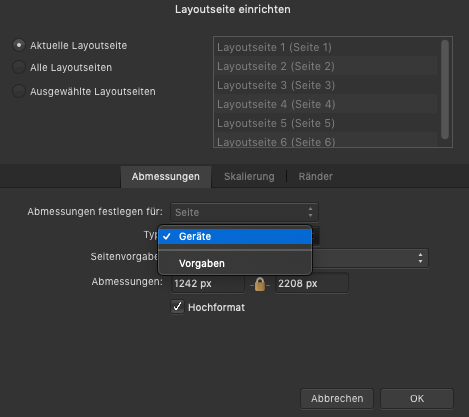469x417 pixels.
Task: Choose Alle Layoutseiten radio option
Action: (19, 67)
